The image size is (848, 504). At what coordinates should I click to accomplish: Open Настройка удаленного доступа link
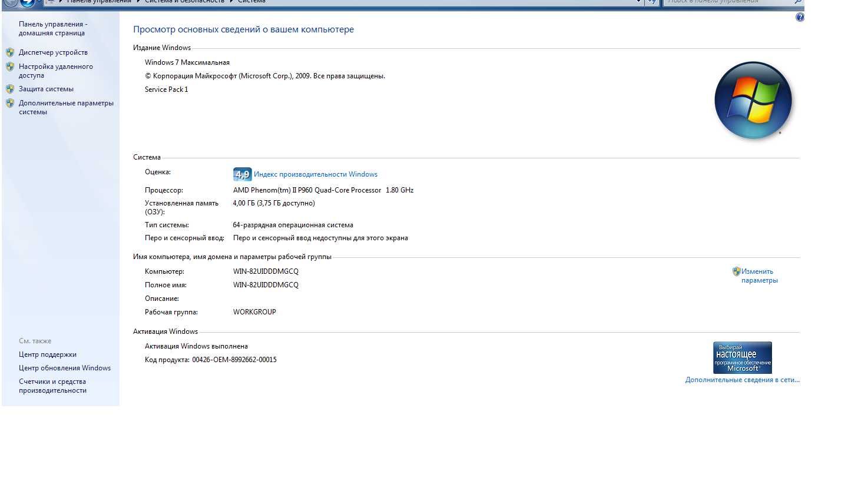(55, 71)
